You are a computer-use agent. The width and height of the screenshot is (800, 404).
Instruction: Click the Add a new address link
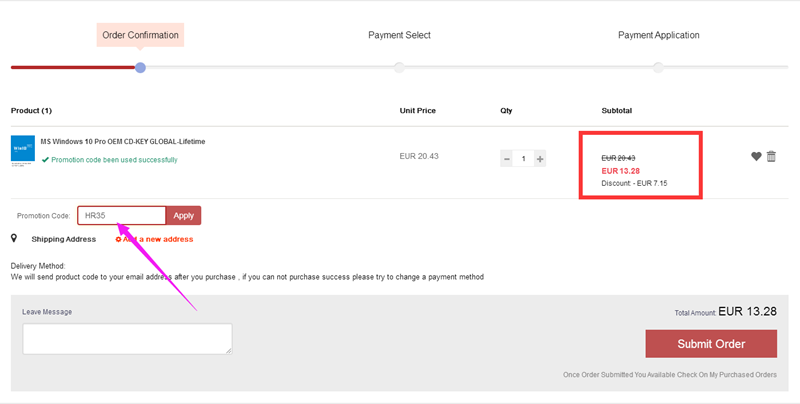point(155,239)
